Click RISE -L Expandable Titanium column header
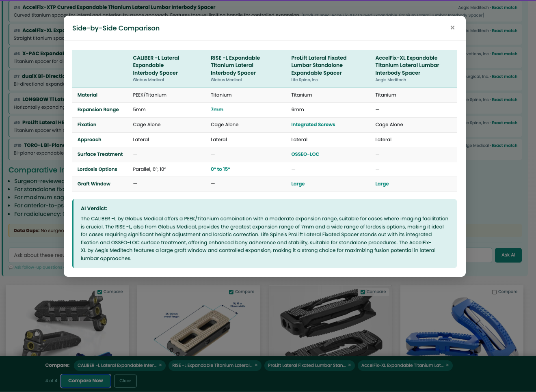The width and height of the screenshot is (536, 392). [235, 65]
